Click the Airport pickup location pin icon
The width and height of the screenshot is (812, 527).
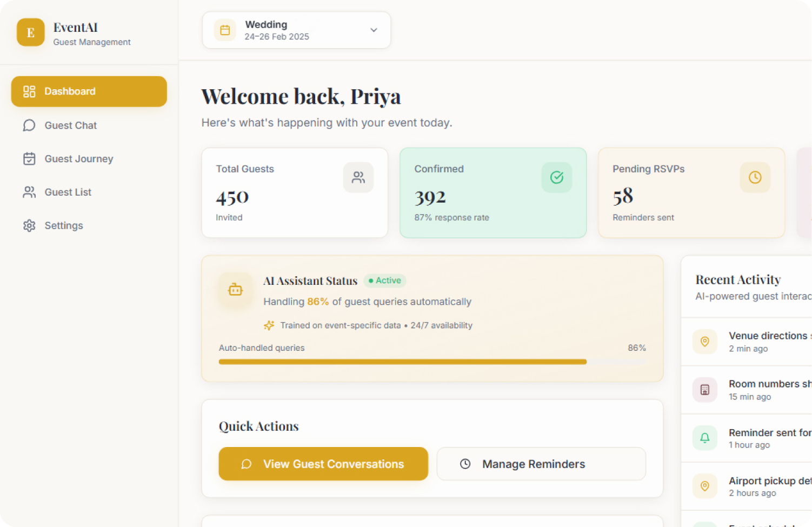click(705, 486)
